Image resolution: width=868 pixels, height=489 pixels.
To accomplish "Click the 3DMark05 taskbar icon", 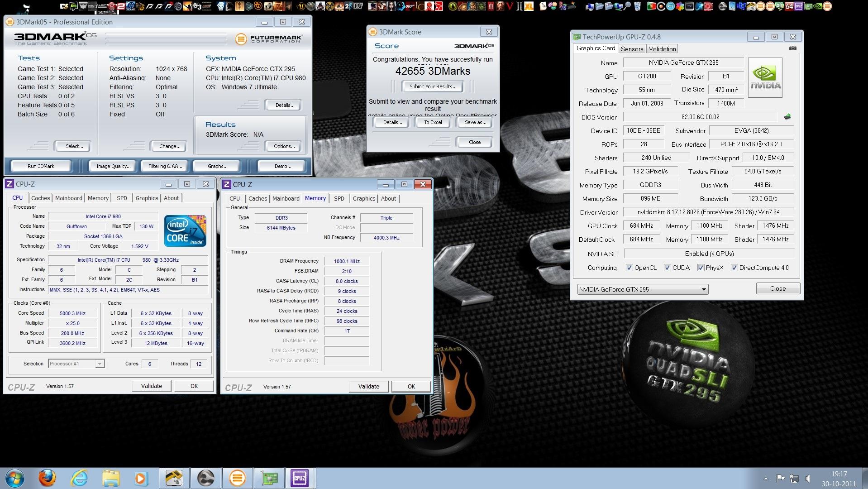I will [x=237, y=478].
